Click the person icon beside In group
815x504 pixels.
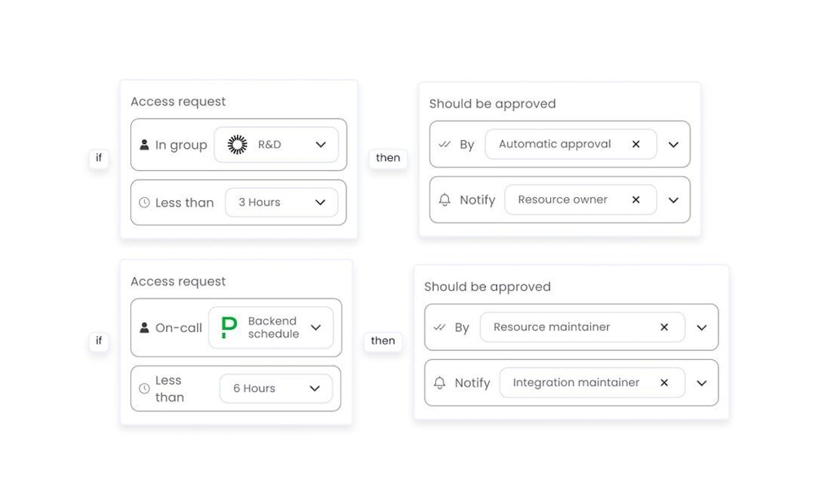click(x=144, y=145)
